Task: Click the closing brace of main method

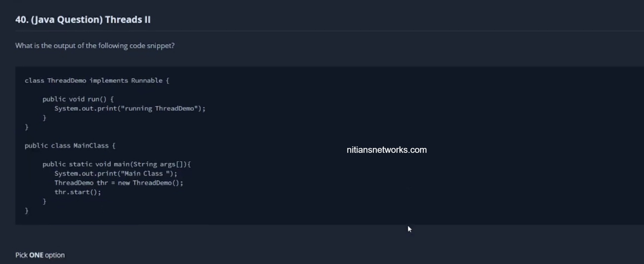Action: tap(44, 202)
